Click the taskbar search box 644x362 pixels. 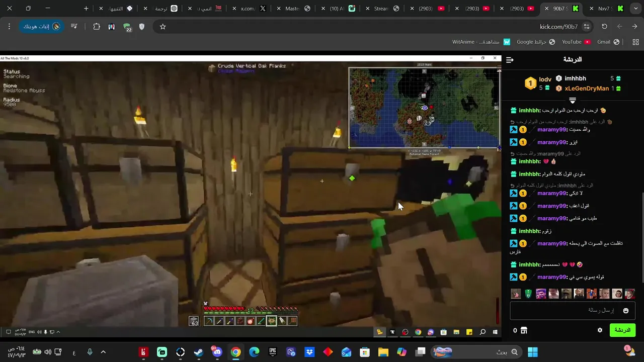tap(476, 352)
